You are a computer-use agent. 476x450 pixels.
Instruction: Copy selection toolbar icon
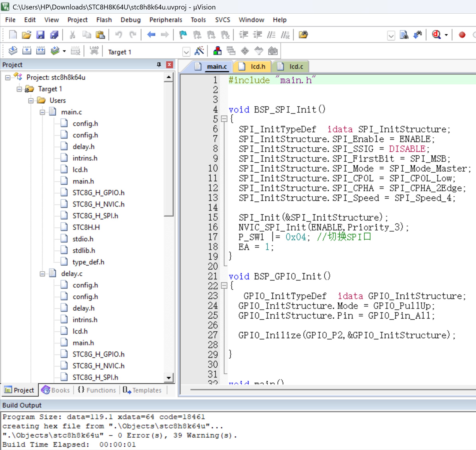[x=86, y=35]
